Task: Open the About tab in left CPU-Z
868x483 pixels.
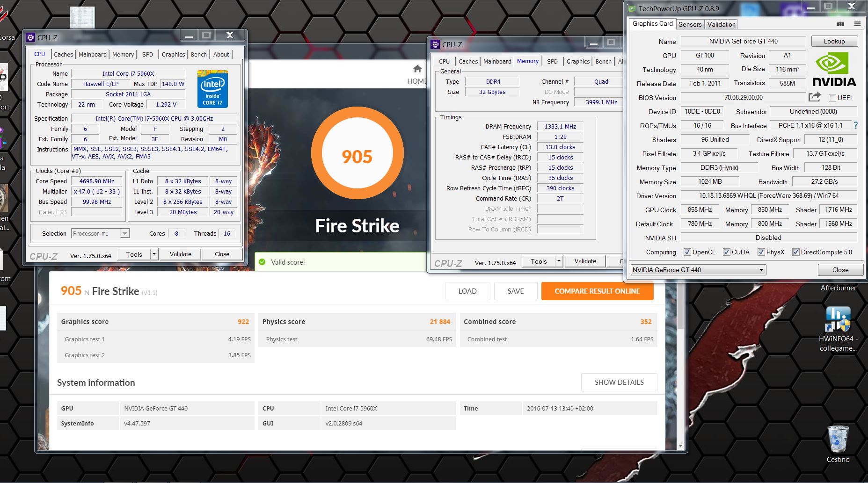Action: [x=221, y=54]
